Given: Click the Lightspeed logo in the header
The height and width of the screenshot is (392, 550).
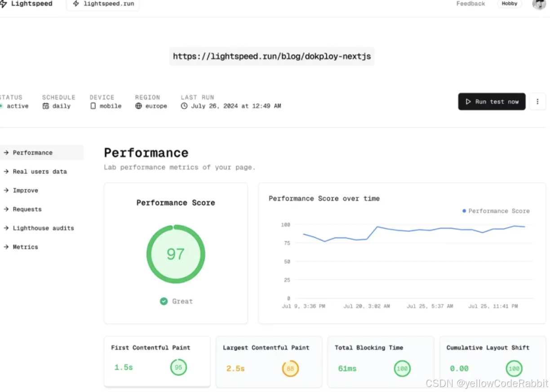Looking at the screenshot, I should (x=26, y=4).
